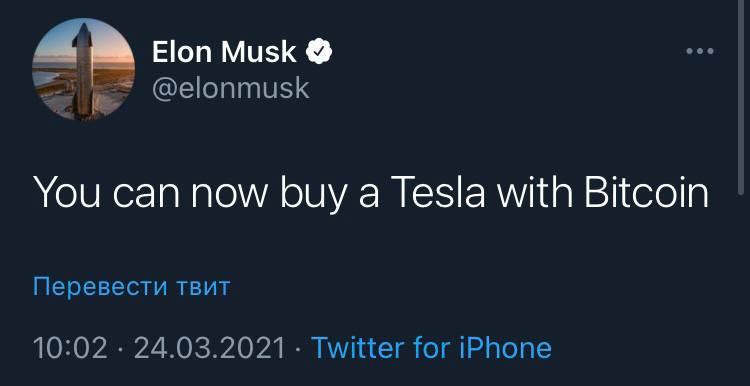Click the Перевести твит translate link
Viewport: 750px width, 386px height.
[132, 287]
